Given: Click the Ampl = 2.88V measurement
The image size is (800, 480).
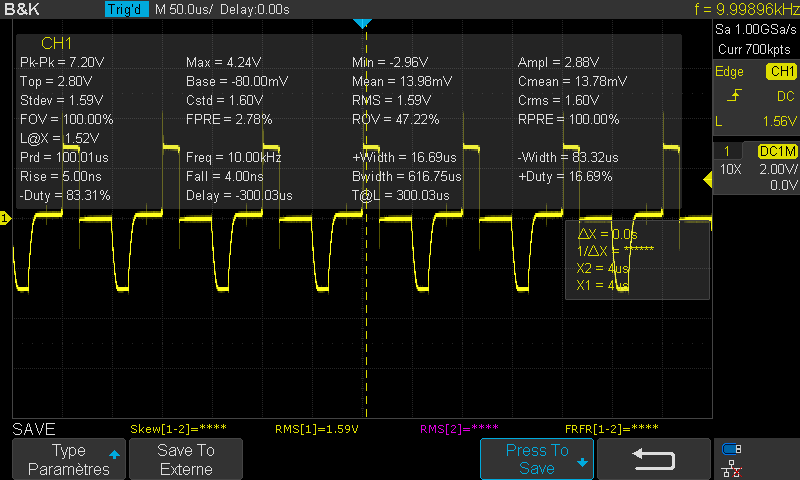Looking at the screenshot, I should click(x=558, y=62).
